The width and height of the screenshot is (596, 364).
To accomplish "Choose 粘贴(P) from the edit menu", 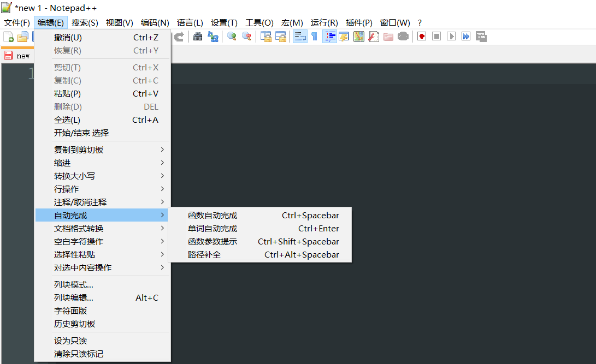I will [x=102, y=93].
